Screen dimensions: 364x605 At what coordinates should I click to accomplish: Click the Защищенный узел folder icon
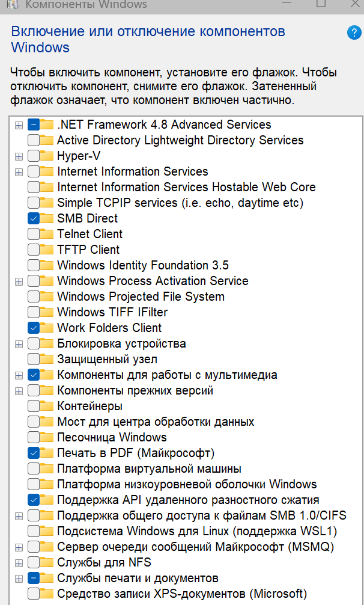(47, 359)
